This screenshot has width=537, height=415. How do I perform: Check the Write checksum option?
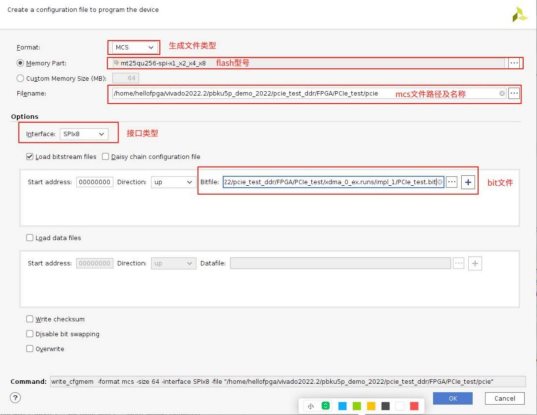[30, 319]
